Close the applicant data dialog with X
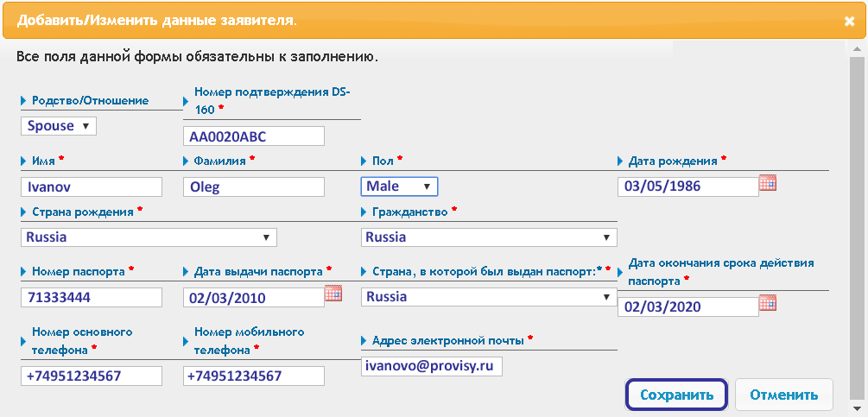Screen dimensions: 868x417 coord(849,21)
